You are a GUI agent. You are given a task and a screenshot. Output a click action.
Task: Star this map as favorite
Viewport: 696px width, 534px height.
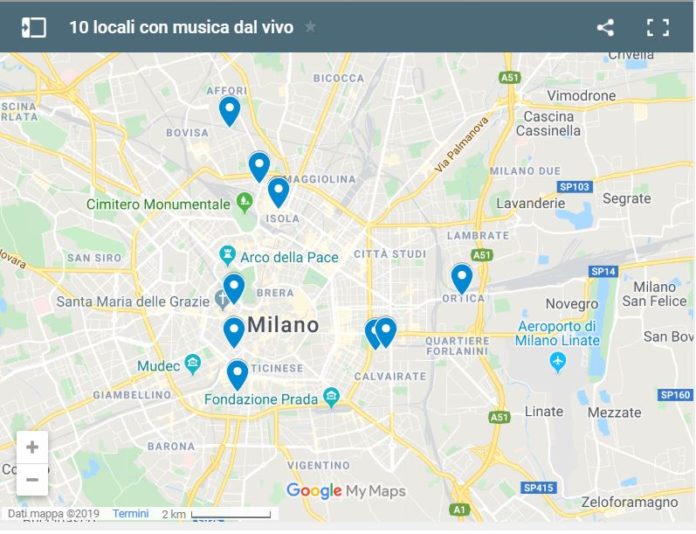[x=310, y=27]
